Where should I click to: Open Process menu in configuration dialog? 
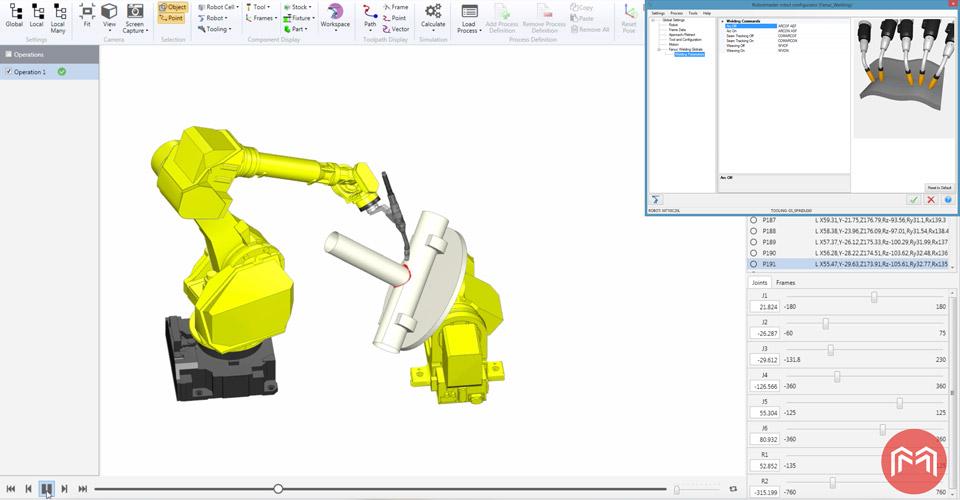tap(677, 13)
